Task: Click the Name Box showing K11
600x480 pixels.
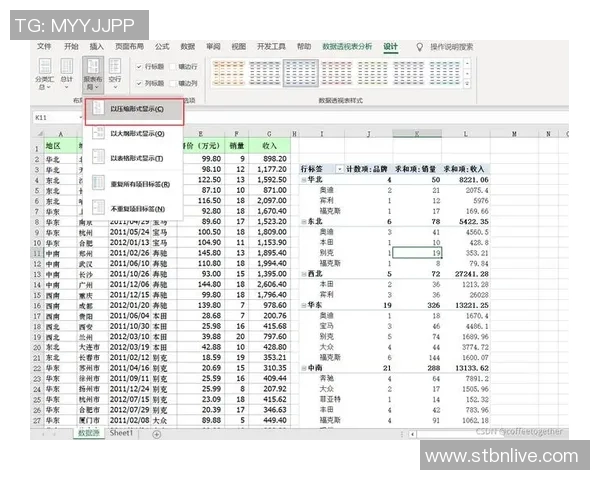Action: tap(57, 118)
